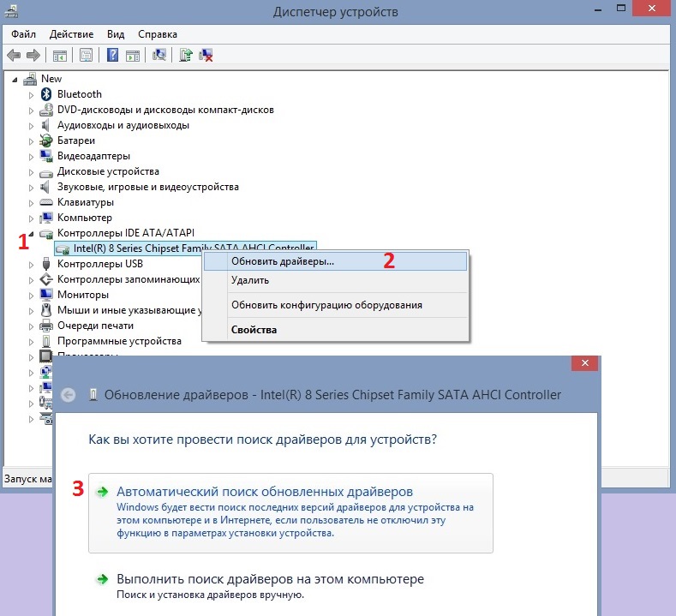Click the Bluetooth category icon
676x616 pixels.
click(46, 94)
